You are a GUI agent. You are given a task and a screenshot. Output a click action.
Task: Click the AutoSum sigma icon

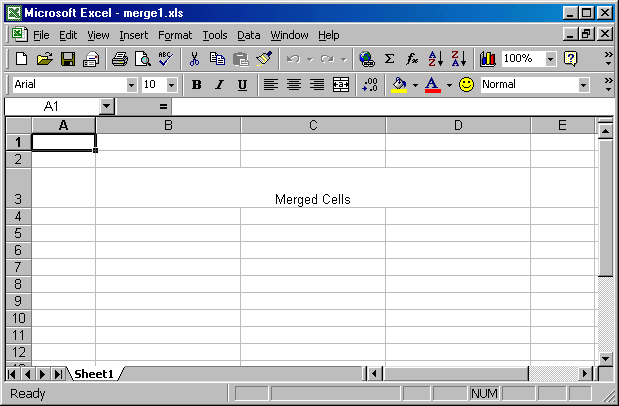tap(389, 59)
